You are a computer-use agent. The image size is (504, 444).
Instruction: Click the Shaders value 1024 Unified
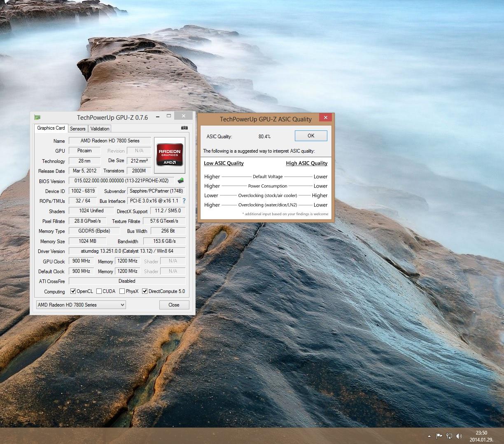point(91,211)
